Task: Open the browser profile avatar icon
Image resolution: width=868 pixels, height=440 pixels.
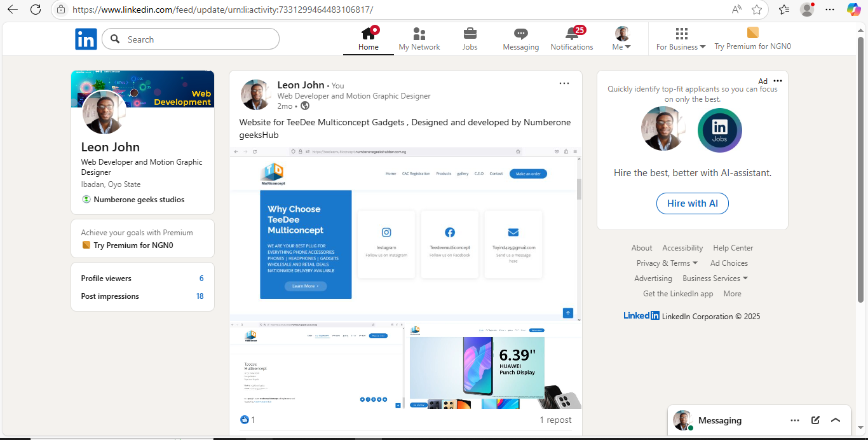Action: coord(807,10)
